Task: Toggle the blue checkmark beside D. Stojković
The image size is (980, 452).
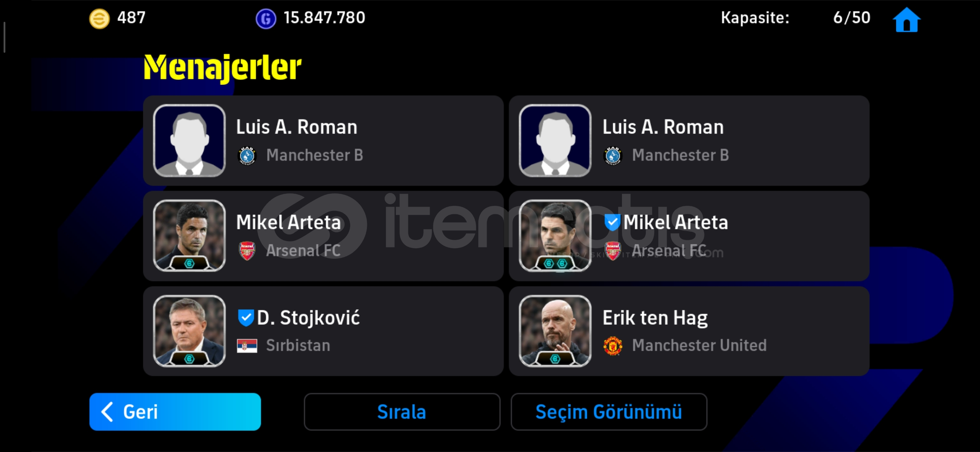Action: coord(246,318)
